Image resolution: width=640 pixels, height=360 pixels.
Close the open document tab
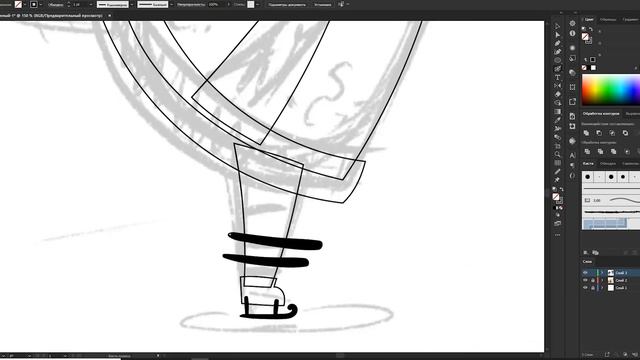pyautogui.click(x=109, y=16)
